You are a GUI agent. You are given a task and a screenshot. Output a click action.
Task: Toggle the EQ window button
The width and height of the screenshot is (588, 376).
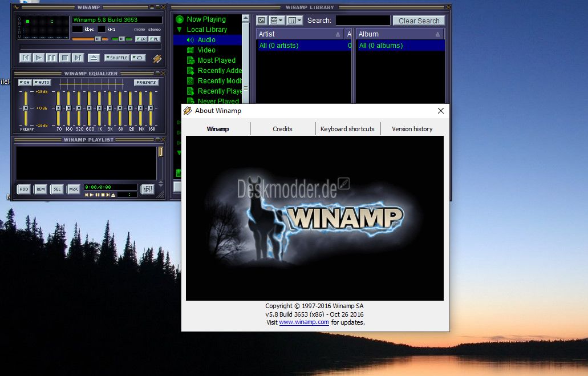[x=141, y=39]
